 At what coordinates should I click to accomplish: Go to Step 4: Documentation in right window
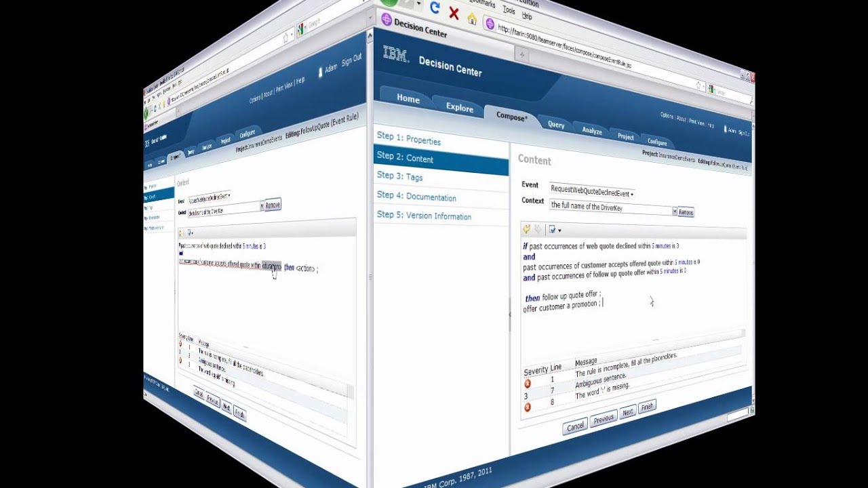(416, 197)
